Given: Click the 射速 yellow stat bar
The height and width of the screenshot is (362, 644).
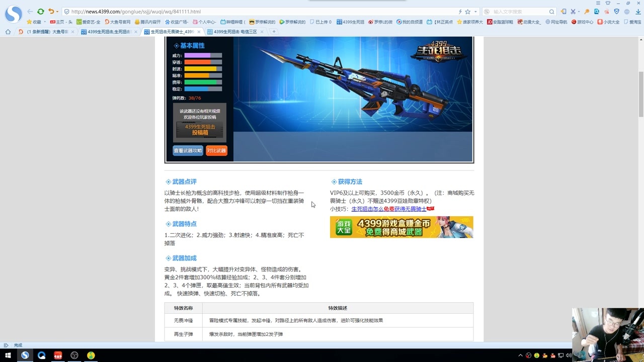Looking at the screenshot, I should tap(203, 69).
